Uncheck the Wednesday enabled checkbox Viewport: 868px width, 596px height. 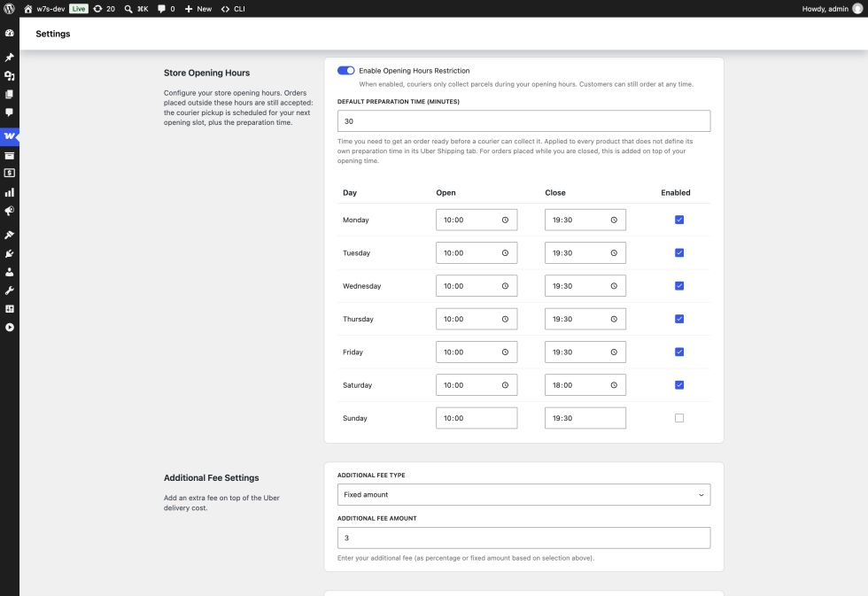(679, 286)
